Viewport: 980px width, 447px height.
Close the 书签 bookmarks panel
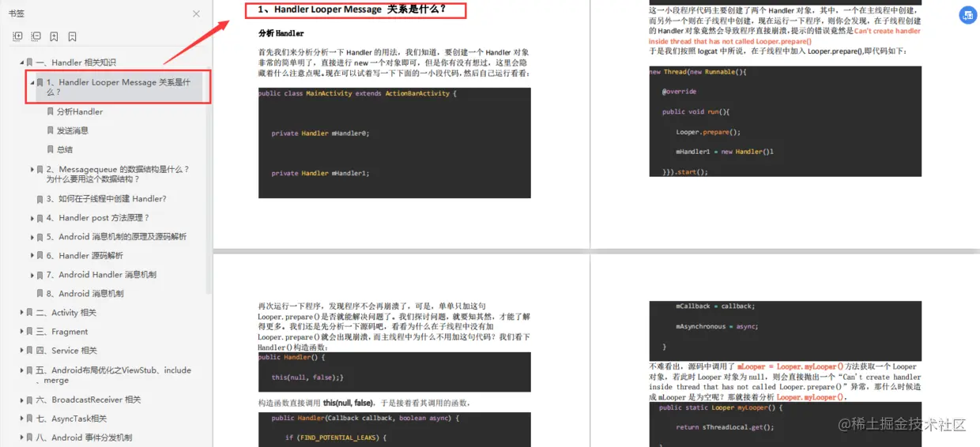(196, 13)
